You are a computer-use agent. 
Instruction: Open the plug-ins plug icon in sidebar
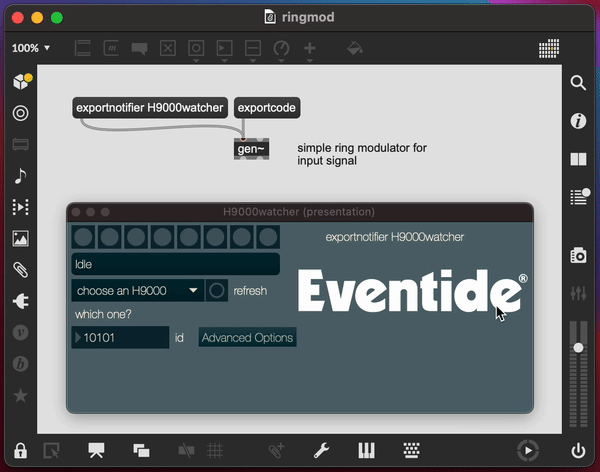tap(21, 301)
